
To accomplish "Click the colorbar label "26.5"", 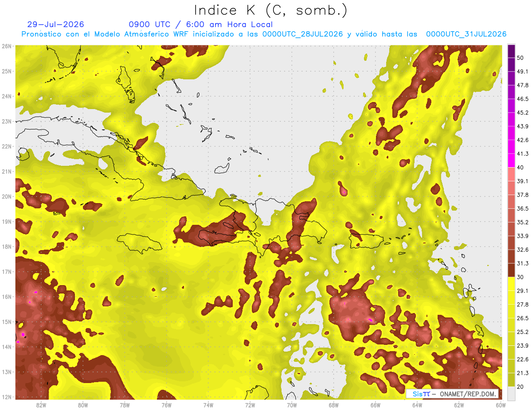I will coord(523,318).
